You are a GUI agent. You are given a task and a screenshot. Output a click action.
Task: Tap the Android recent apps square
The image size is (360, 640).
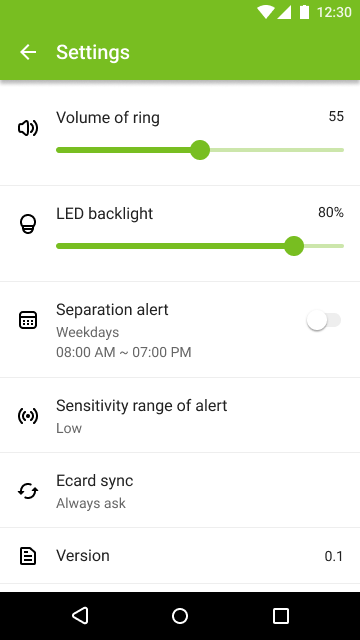[x=281, y=616]
